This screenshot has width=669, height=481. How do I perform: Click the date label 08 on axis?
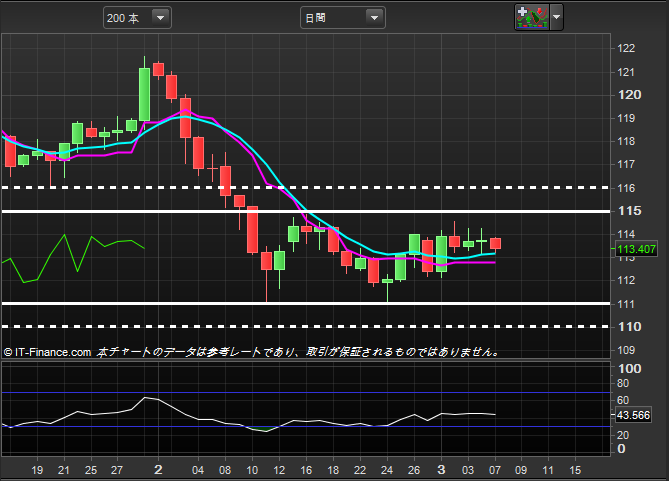point(225,470)
